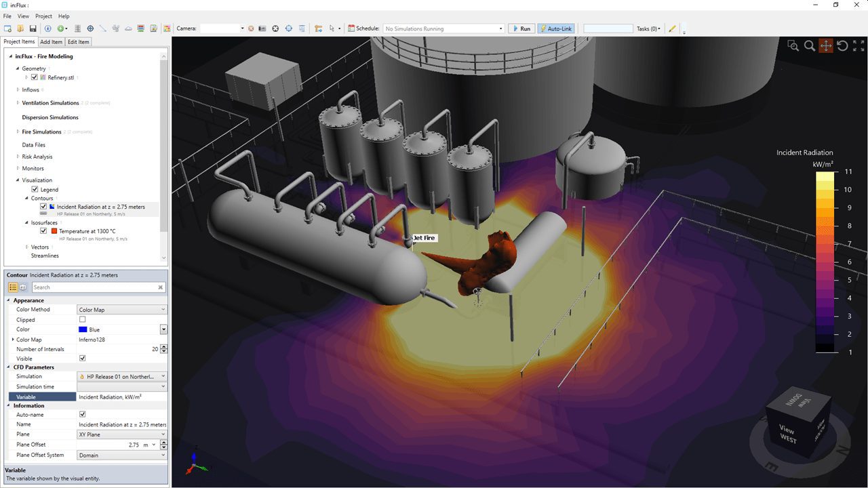
Task: Uncheck Temperature at 1300 °C isosurface
Action: [x=43, y=231]
